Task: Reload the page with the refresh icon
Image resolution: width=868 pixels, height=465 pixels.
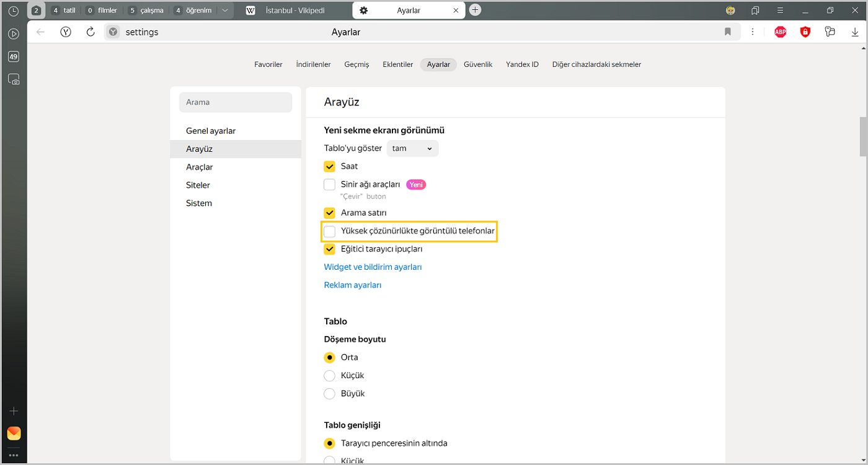Action: point(91,32)
